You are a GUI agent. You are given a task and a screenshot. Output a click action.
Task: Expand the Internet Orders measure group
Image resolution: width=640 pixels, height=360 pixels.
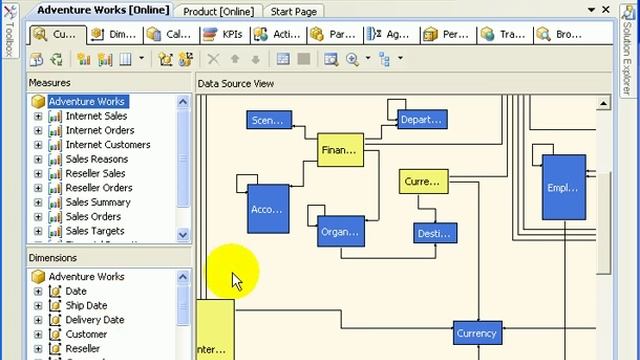(38, 131)
